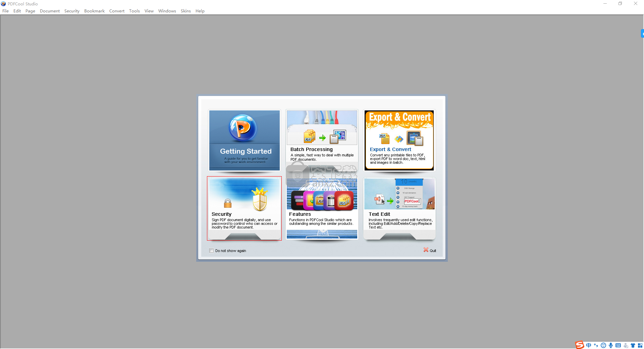Open the File menu
This screenshot has height=349, width=644.
6,11
